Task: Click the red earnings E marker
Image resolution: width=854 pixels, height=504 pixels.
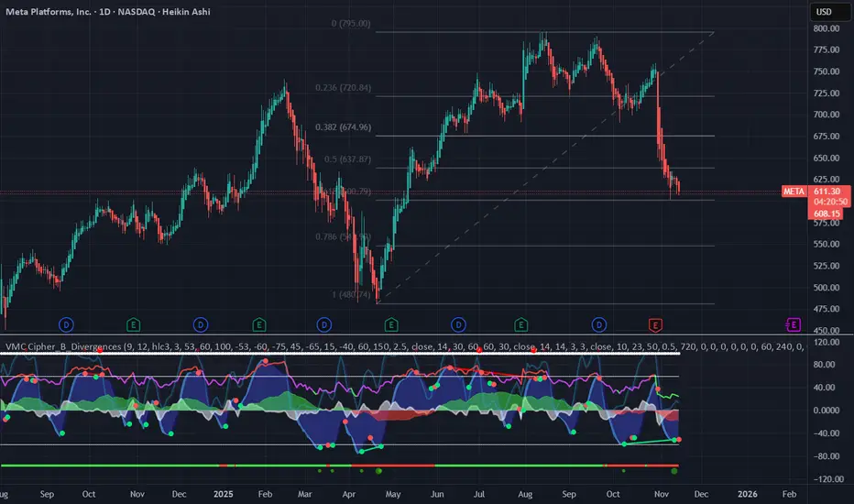Action: tap(655, 325)
